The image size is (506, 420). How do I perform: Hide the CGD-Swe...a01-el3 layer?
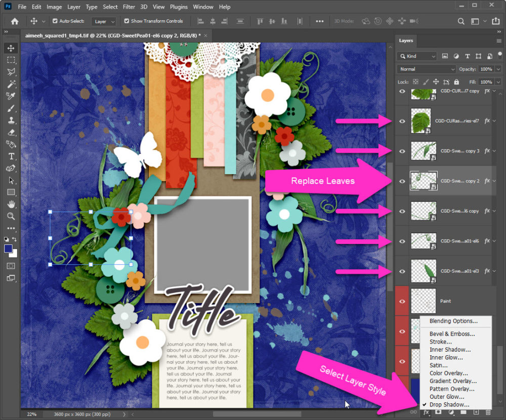(x=402, y=271)
